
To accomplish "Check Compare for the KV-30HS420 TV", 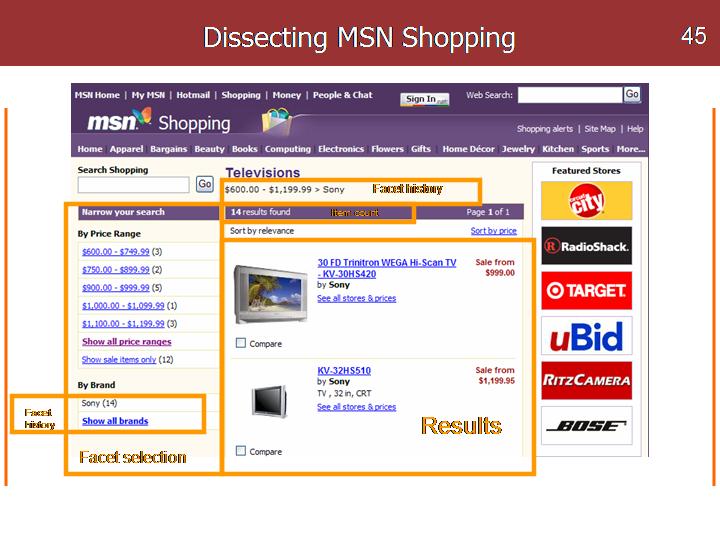I will click(x=241, y=343).
